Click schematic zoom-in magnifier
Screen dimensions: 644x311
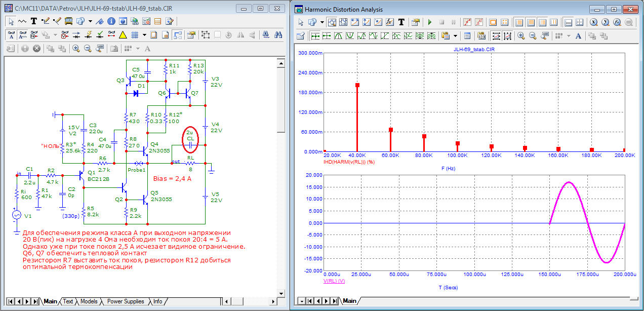[x=76, y=49]
